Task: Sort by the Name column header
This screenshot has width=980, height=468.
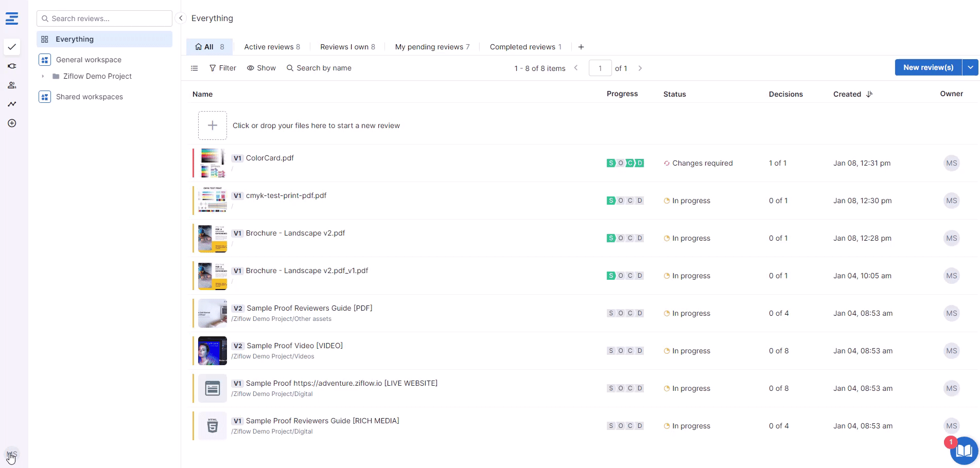Action: click(202, 94)
